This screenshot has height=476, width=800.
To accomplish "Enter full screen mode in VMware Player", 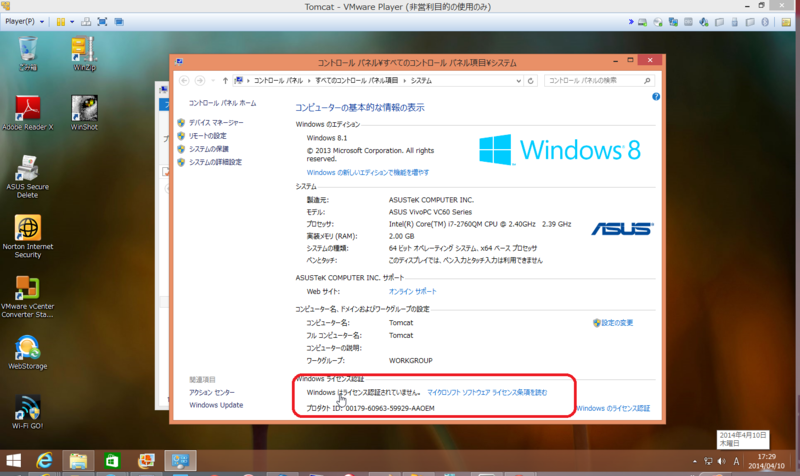I will 102,22.
